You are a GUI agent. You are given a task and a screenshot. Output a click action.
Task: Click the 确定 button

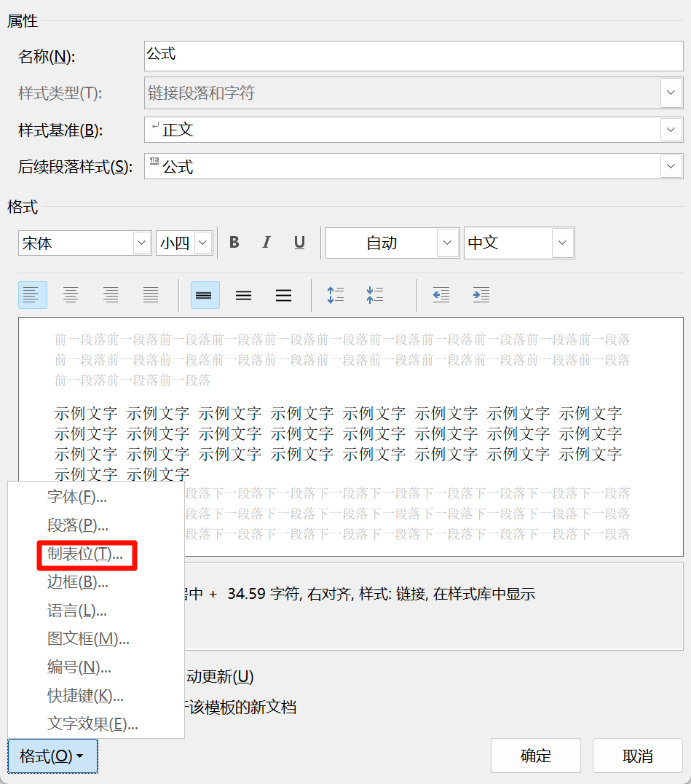pos(536,756)
